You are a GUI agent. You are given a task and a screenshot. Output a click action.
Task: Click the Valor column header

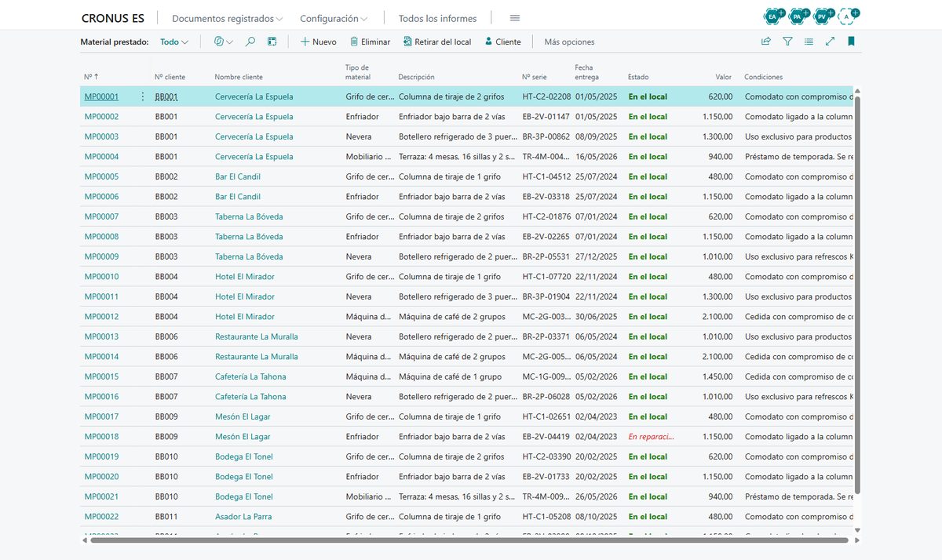coord(724,77)
